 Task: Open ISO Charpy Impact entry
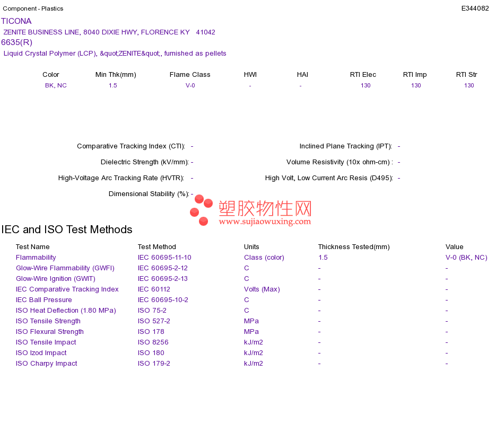pos(47,363)
